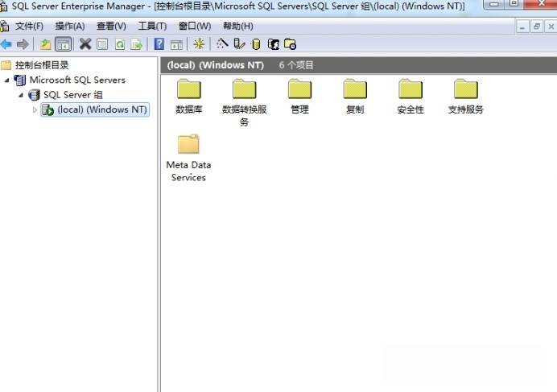Click the new login person icon
Screen dimensions: 557x392
point(273,44)
